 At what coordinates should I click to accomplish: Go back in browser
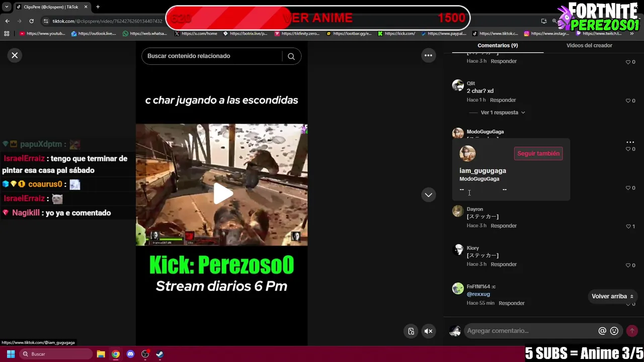tap(7, 21)
